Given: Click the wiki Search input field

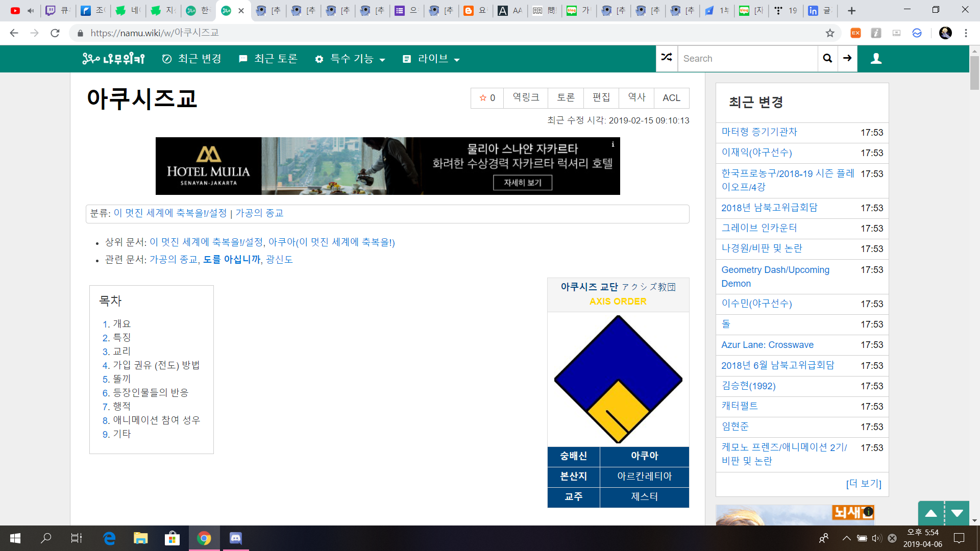Looking at the screenshot, I should tap(748, 59).
